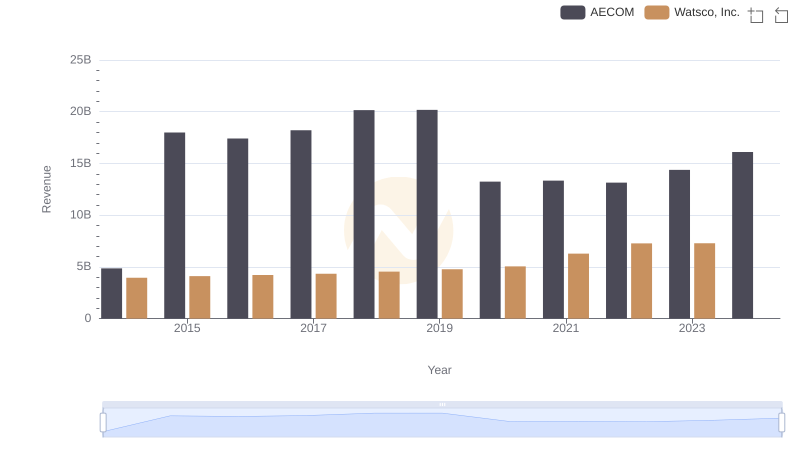Click the Year axis title
The height and width of the screenshot is (461, 800).
pyautogui.click(x=440, y=370)
